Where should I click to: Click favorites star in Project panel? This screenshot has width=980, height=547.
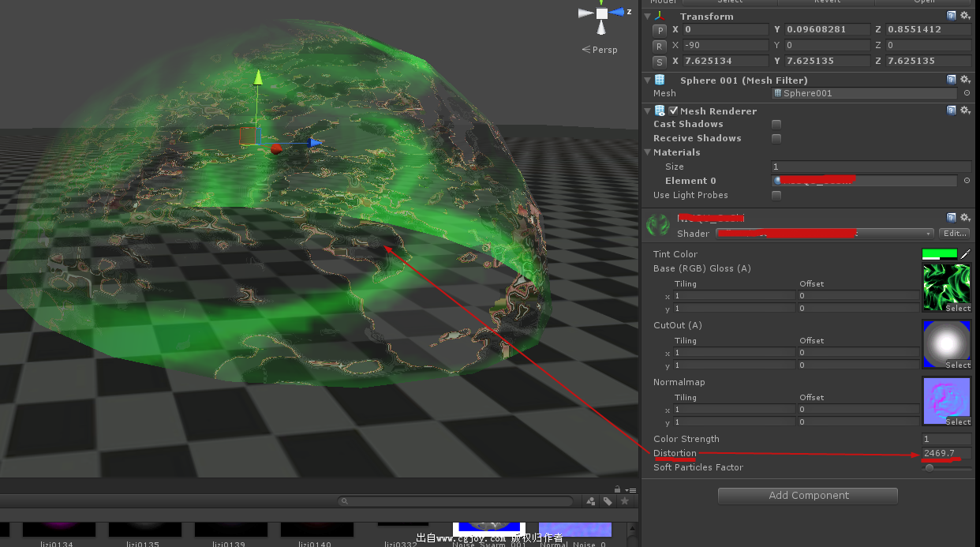pos(625,500)
